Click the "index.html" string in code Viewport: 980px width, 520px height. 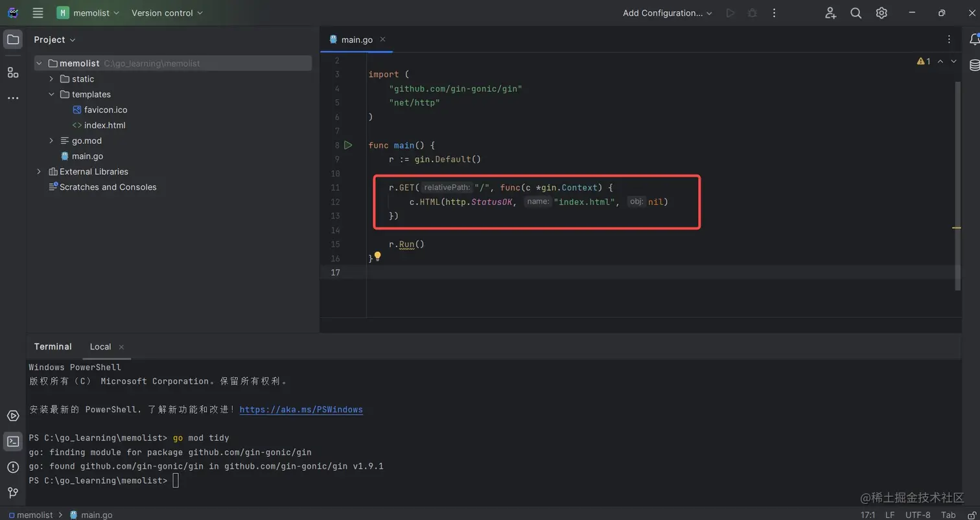tap(584, 202)
